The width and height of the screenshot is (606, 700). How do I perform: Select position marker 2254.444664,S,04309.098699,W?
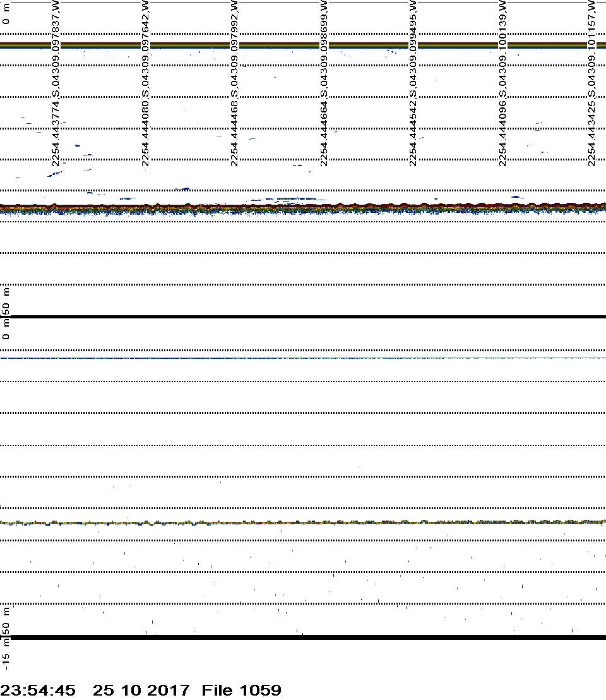pos(324,83)
